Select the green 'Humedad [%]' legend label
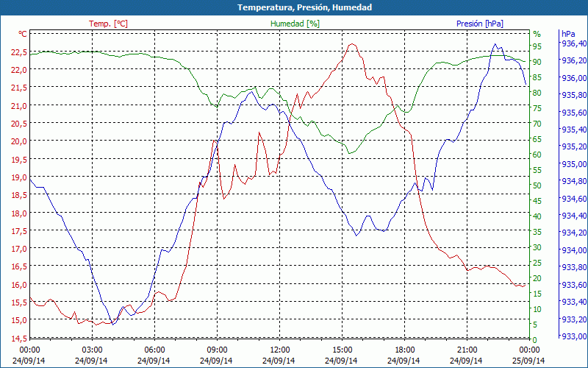This screenshot has height=368, width=588. coord(295,24)
